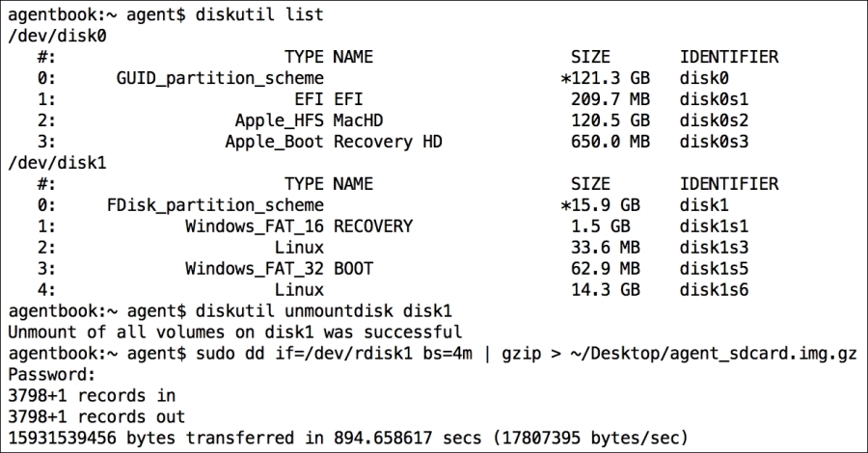868x453 pixels.
Task: Click the GUID_partition_scheme type entry
Action: click(219, 78)
